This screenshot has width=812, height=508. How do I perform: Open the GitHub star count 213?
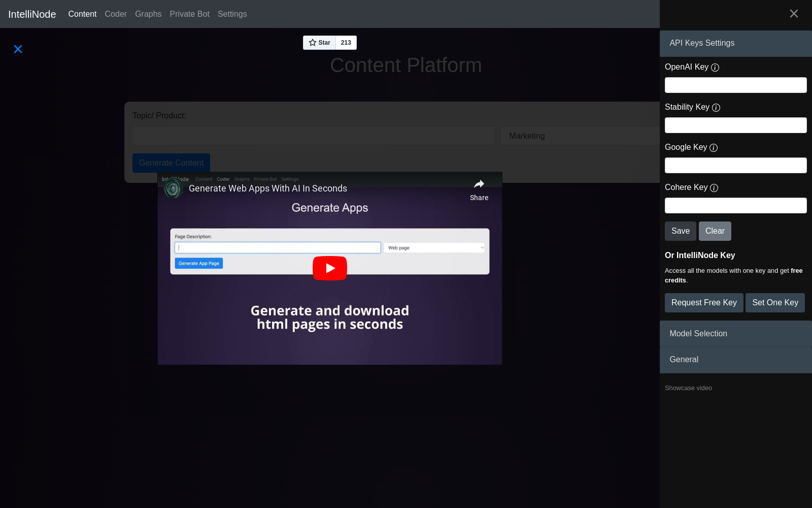[x=346, y=43]
